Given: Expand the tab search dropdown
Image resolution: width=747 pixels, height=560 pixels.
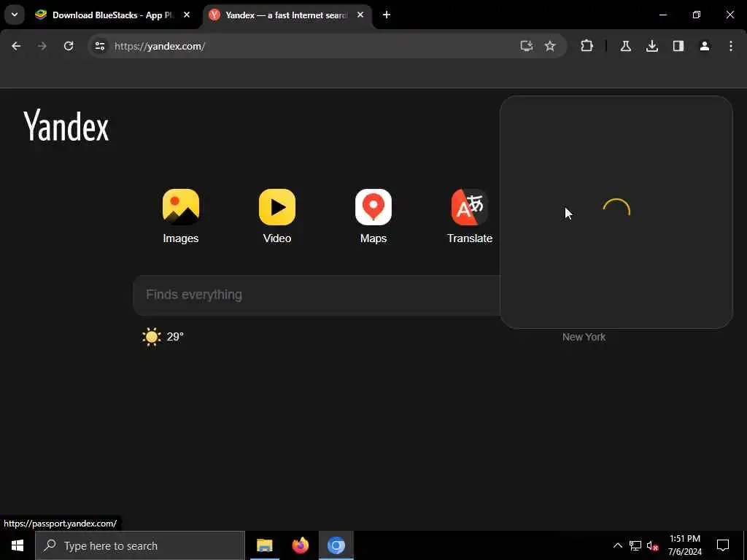Looking at the screenshot, I should tap(15, 15).
